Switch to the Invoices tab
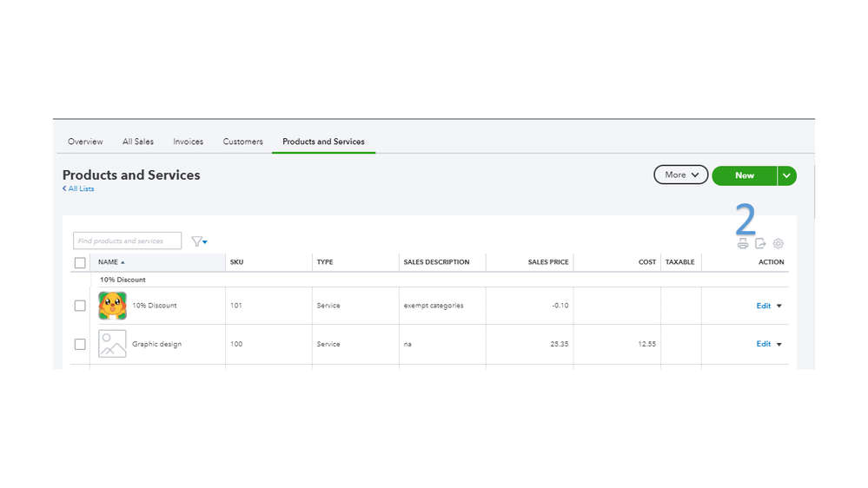Viewport: 868px width, 488px height. [x=188, y=142]
